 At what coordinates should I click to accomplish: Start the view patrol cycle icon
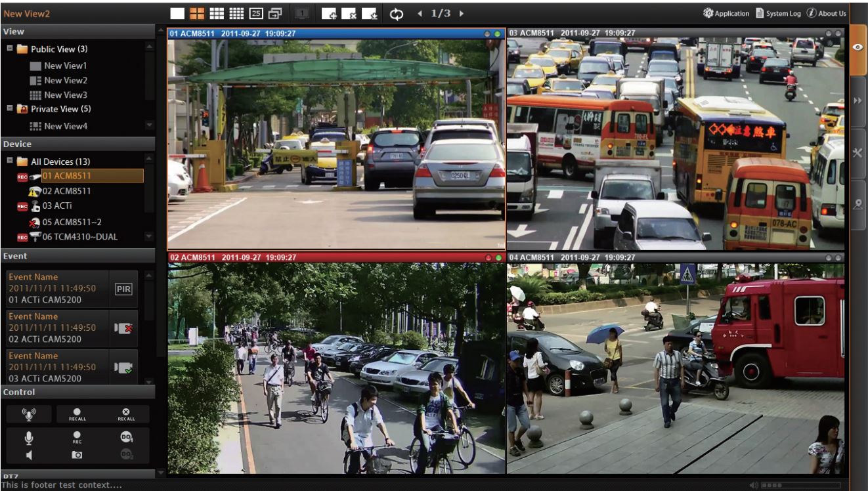397,14
